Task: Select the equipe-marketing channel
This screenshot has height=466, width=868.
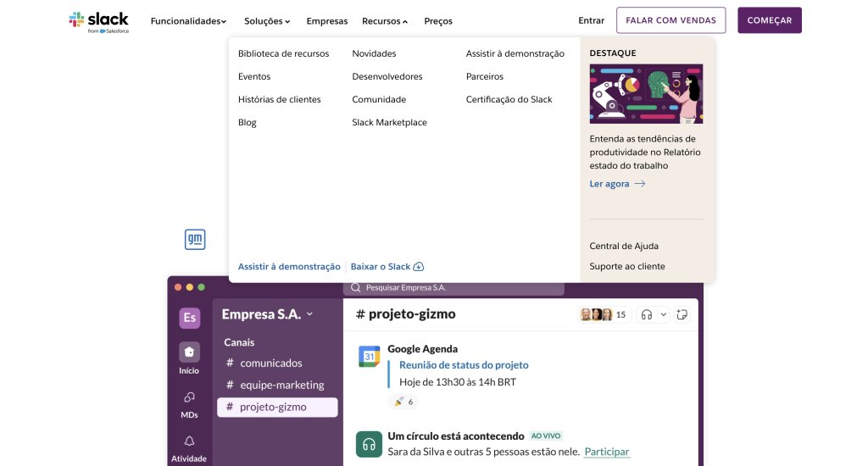Action: click(x=277, y=385)
